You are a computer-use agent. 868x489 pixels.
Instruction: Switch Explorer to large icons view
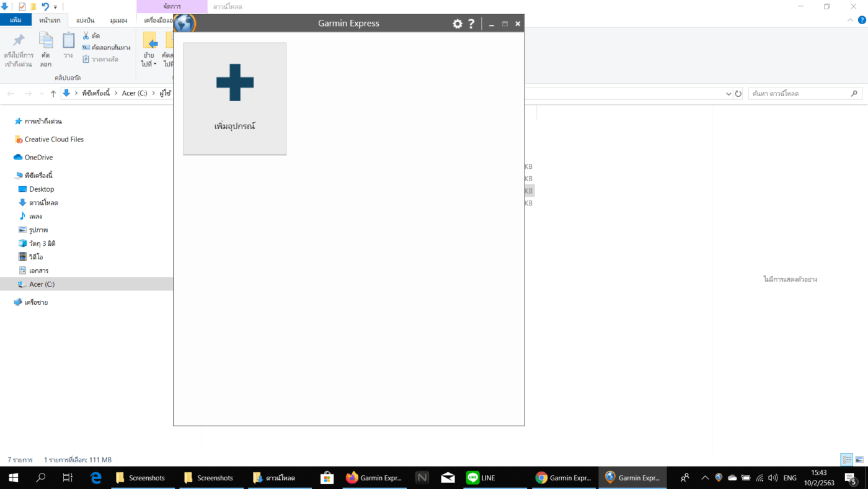click(859, 460)
